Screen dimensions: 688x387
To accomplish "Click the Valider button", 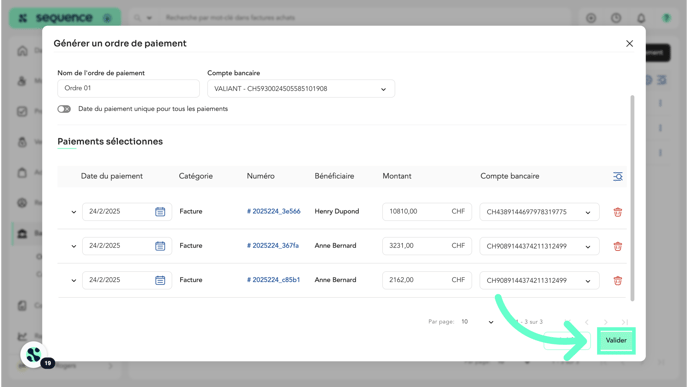I will tap(616, 340).
